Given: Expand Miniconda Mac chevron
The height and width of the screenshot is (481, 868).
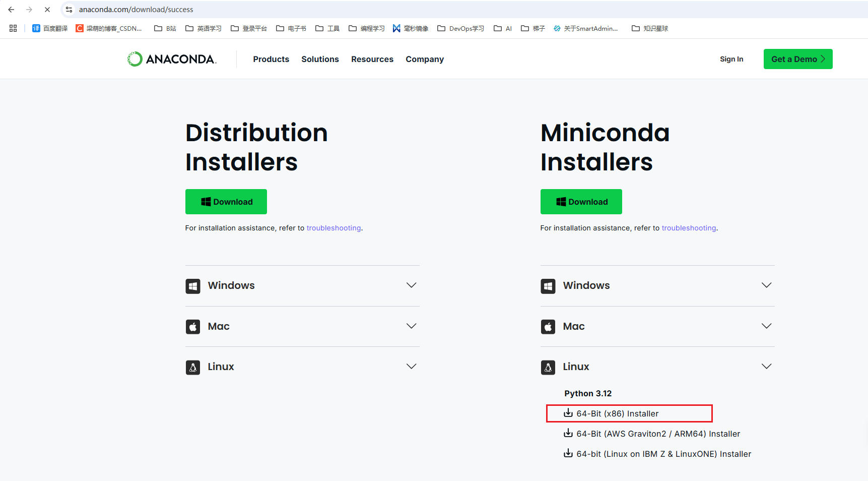Looking at the screenshot, I should [767, 326].
